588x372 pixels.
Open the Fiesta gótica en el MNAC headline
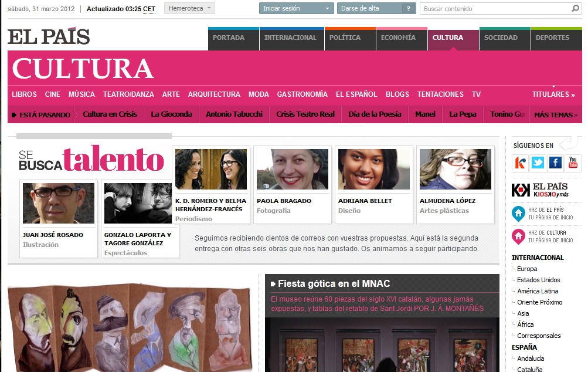click(334, 283)
